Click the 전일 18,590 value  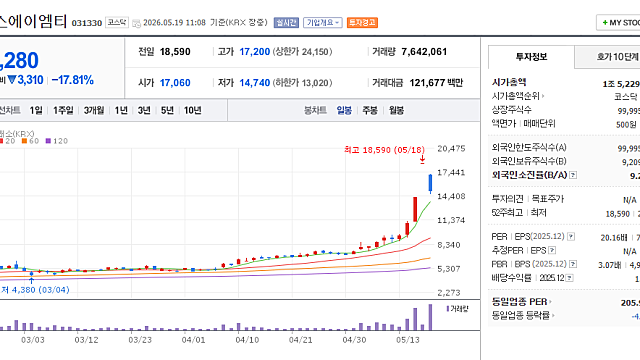[175, 52]
